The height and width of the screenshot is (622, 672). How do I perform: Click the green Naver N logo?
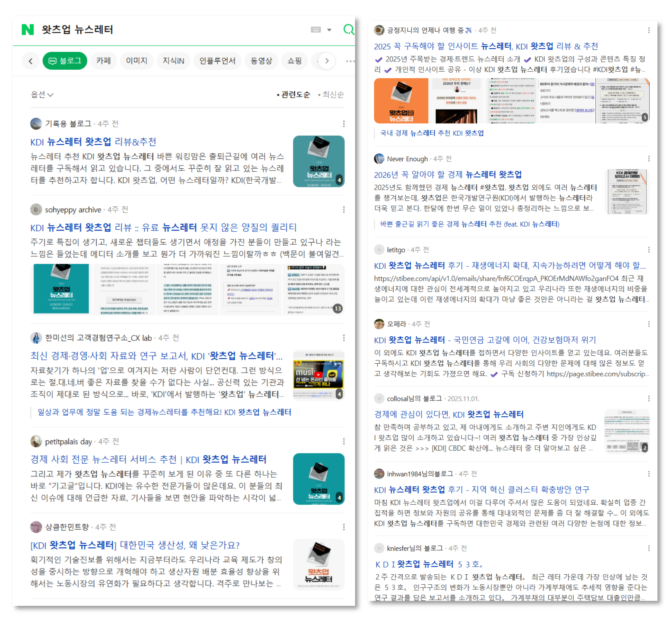point(27,29)
